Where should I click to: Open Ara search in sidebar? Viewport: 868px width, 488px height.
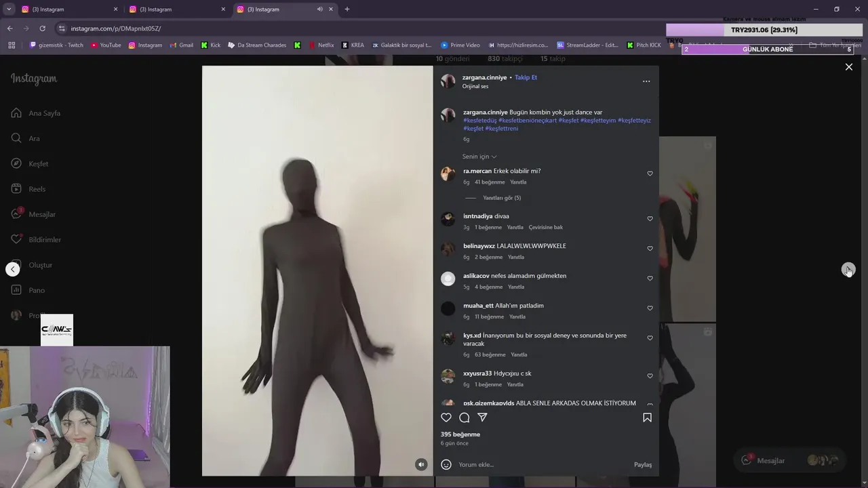pyautogui.click(x=25, y=138)
